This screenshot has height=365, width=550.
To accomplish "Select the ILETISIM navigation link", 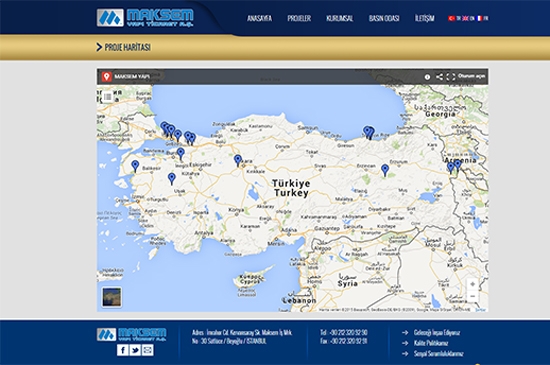I will point(424,18).
